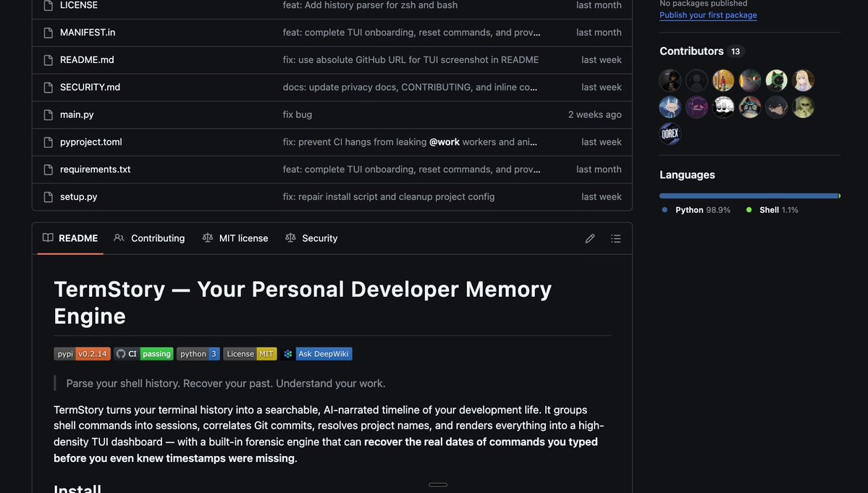Click the file icon beside SECURITY.md
The width and height of the screenshot is (868, 493).
click(49, 88)
